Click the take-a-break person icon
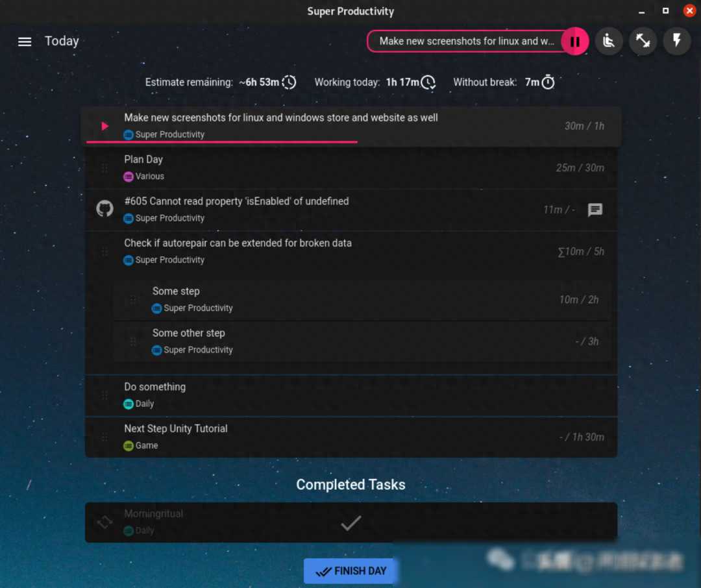The height and width of the screenshot is (588, 701). click(x=608, y=41)
